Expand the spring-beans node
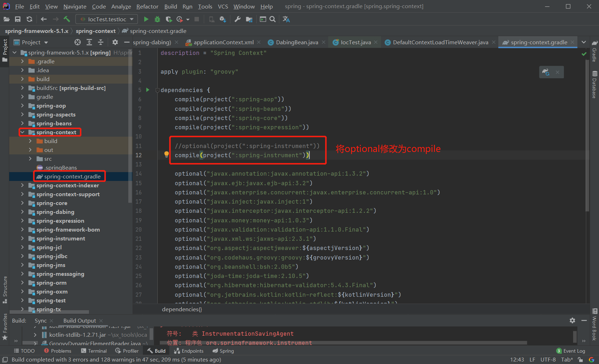This screenshot has height=364, width=599. point(22,123)
